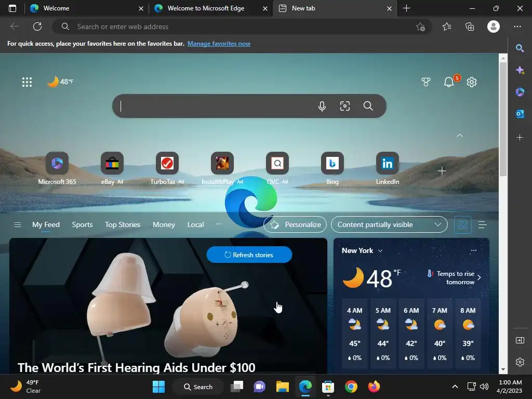Open the tab actions menu icon
The image size is (532, 399).
coord(12,8)
